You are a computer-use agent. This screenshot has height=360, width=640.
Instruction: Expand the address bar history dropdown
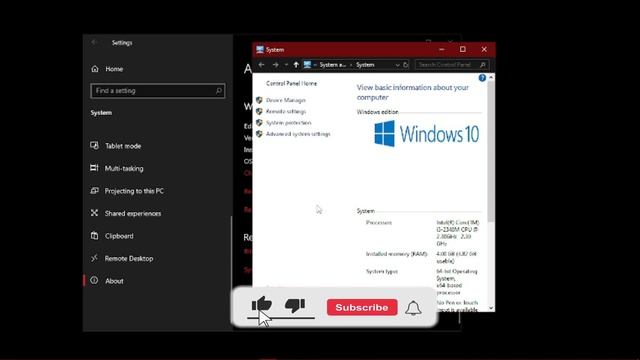click(x=397, y=65)
